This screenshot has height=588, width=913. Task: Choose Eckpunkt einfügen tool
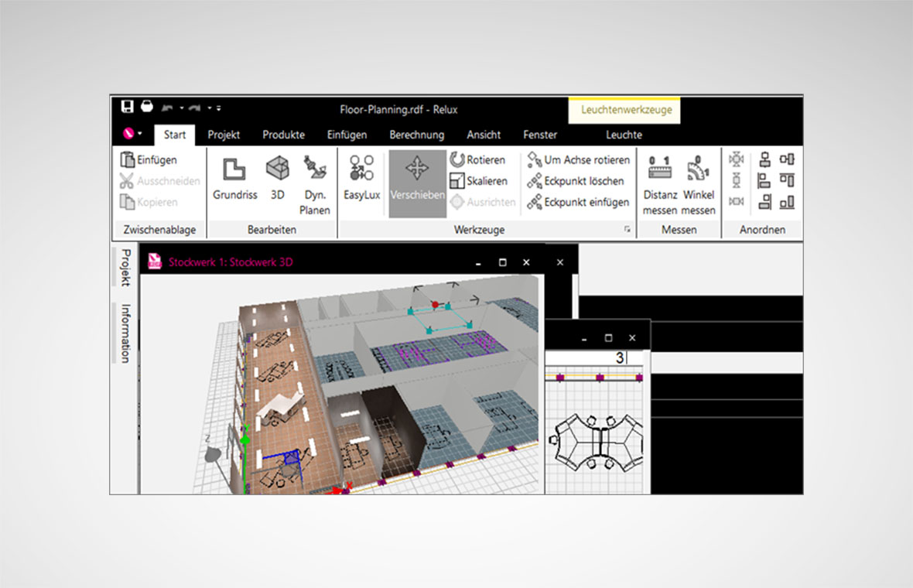(x=578, y=202)
